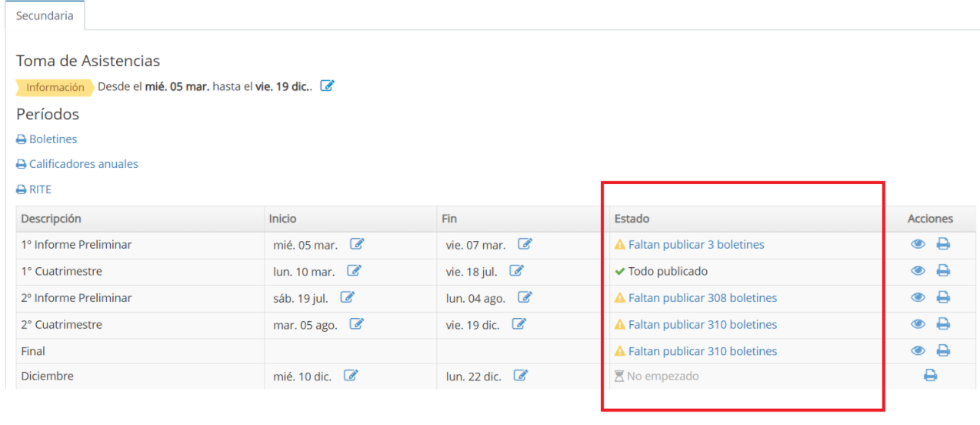Open Faltan publicar 308 boletines link
The image size is (980, 425).
point(702,298)
